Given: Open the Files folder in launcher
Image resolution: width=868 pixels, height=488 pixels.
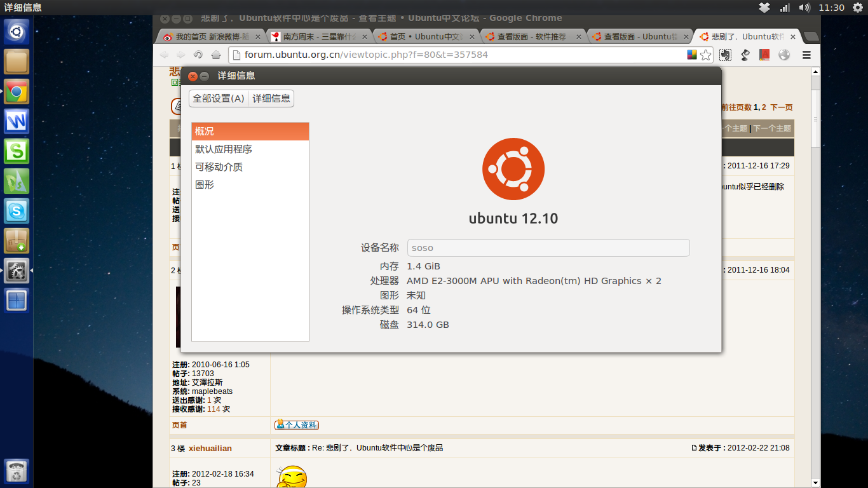Looking at the screenshot, I should pos(17,62).
